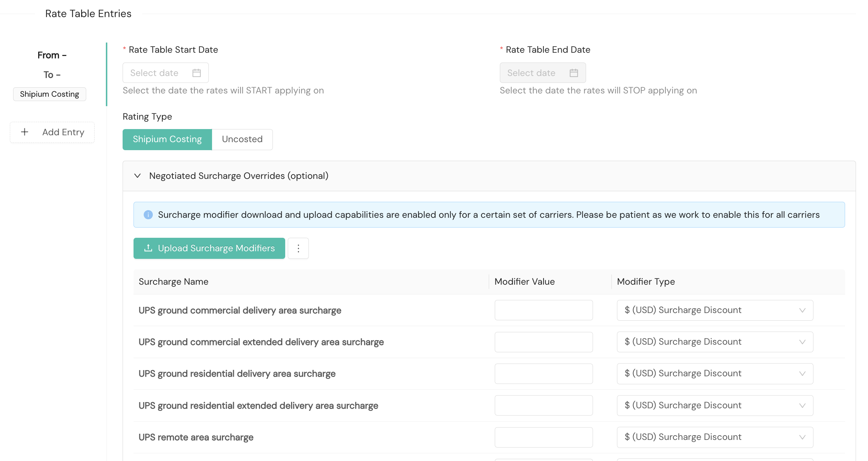Viewport: 868px width, 461px height.
Task: Click the plus icon beside Add Entry
Action: coord(25,132)
